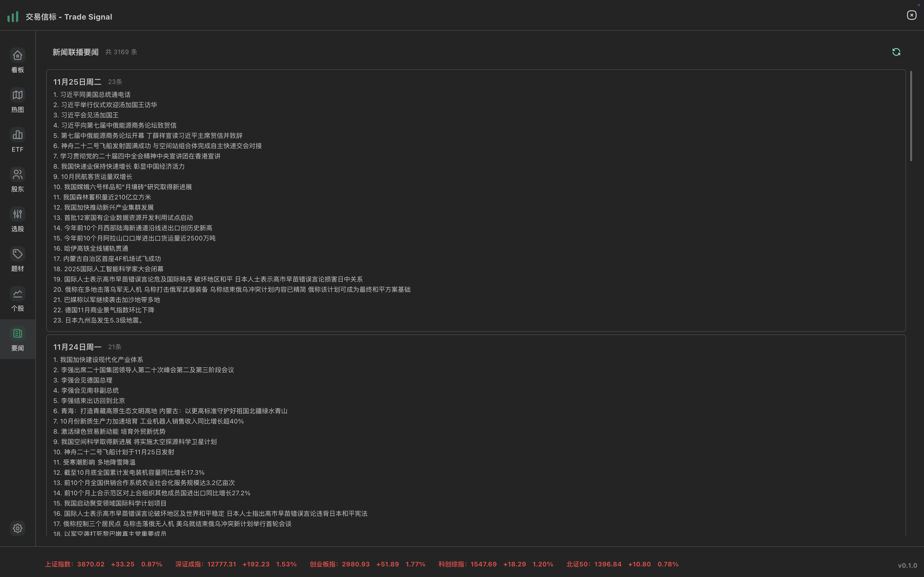
Task: Go to the ETF section
Action: click(18, 135)
